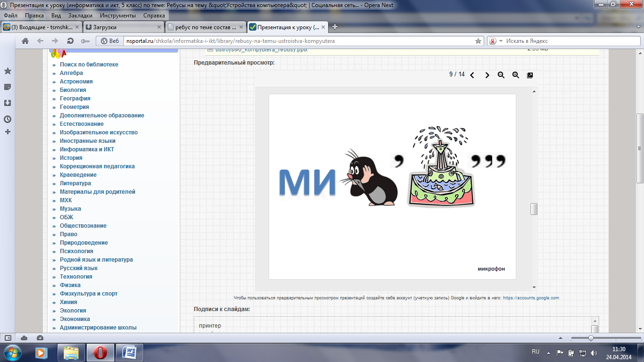
Task: Click the page vertical scrollbar thumb
Action: [640, 149]
